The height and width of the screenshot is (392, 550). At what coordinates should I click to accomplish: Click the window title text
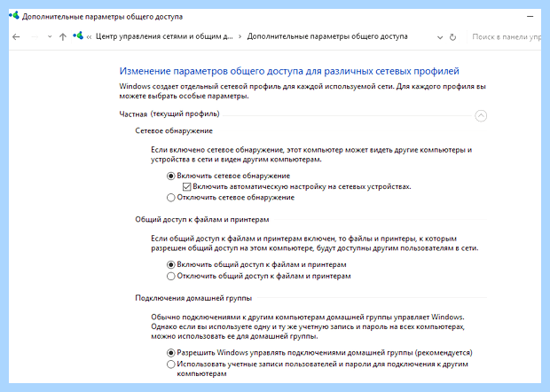click(102, 17)
